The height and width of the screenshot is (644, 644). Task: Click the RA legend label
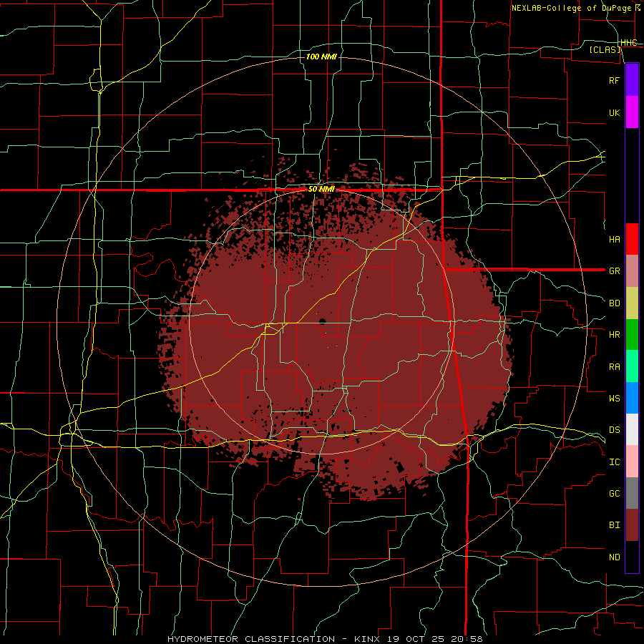pos(614,367)
